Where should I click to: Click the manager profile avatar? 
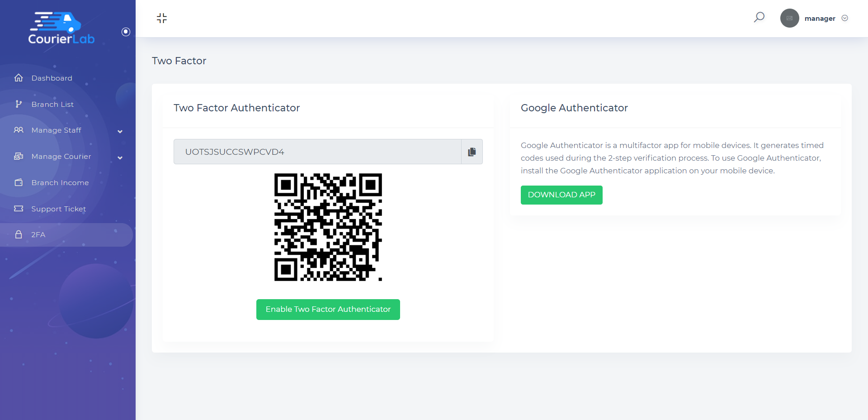789,18
